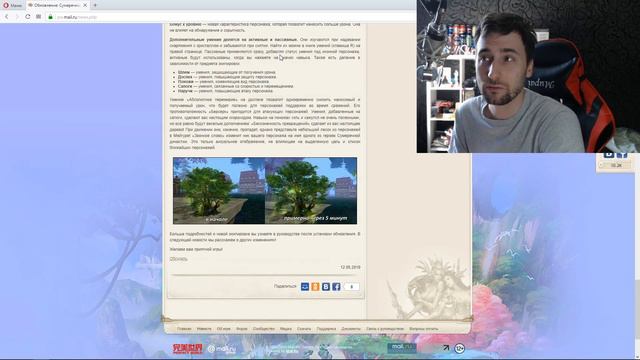Go forward using browser forward arrow
Screen dimensions: 640x360
[x=17, y=17]
